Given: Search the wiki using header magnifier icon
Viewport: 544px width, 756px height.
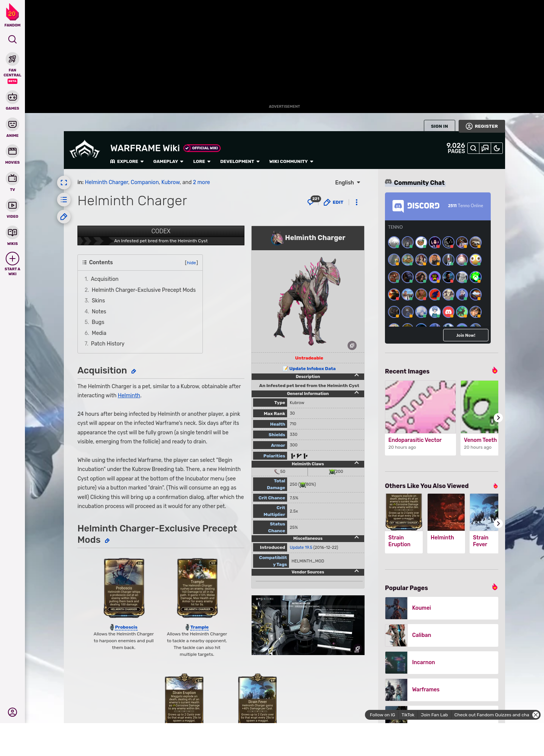Looking at the screenshot, I should pyautogui.click(x=473, y=148).
